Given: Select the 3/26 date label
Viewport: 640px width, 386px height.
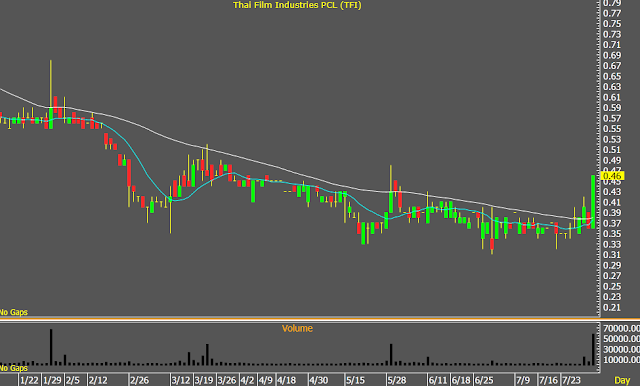Looking at the screenshot, I should click(227, 380).
